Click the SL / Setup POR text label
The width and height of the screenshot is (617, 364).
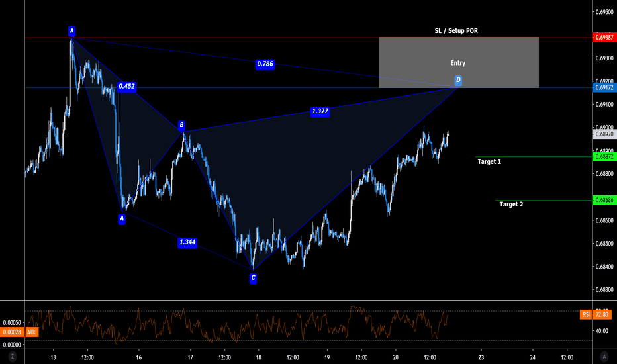point(458,31)
